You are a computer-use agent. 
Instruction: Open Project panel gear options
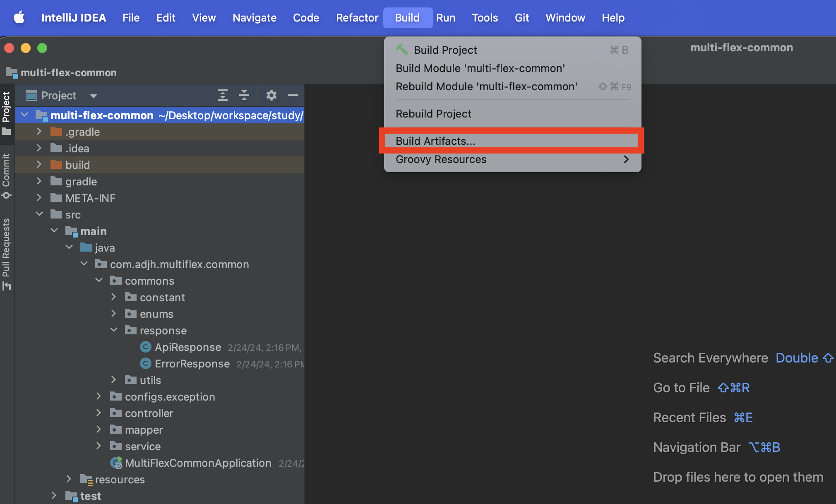[x=271, y=96]
